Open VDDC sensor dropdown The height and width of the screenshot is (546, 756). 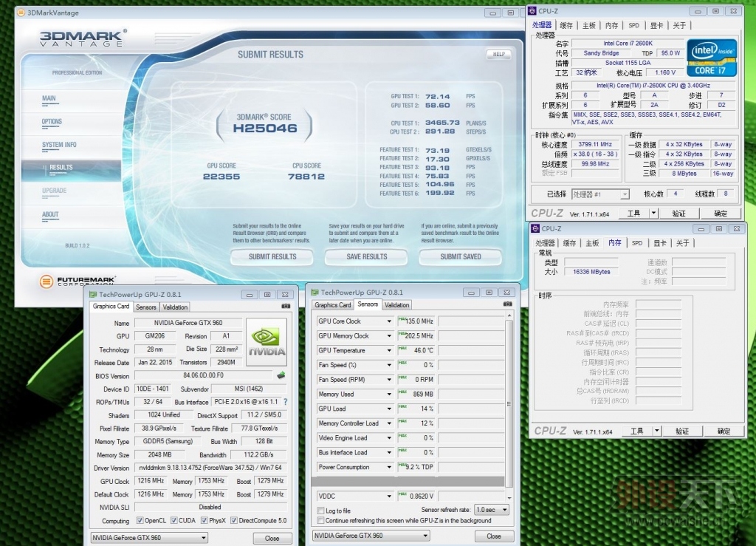click(389, 496)
